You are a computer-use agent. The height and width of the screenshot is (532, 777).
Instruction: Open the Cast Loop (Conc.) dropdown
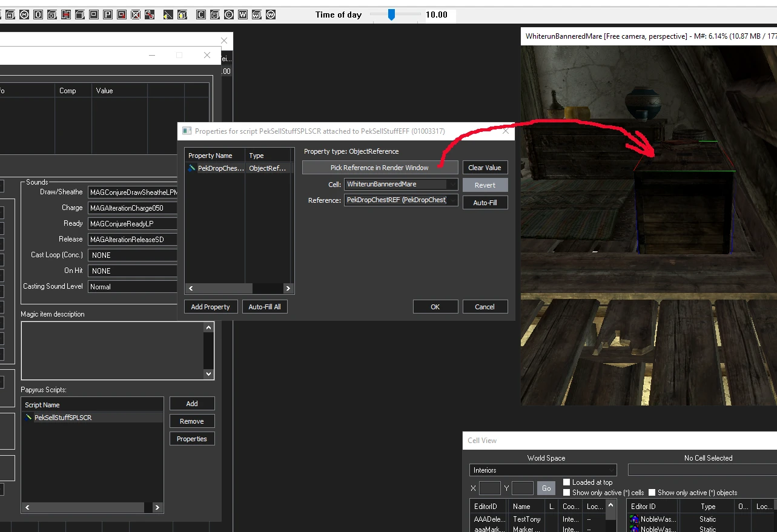132,255
